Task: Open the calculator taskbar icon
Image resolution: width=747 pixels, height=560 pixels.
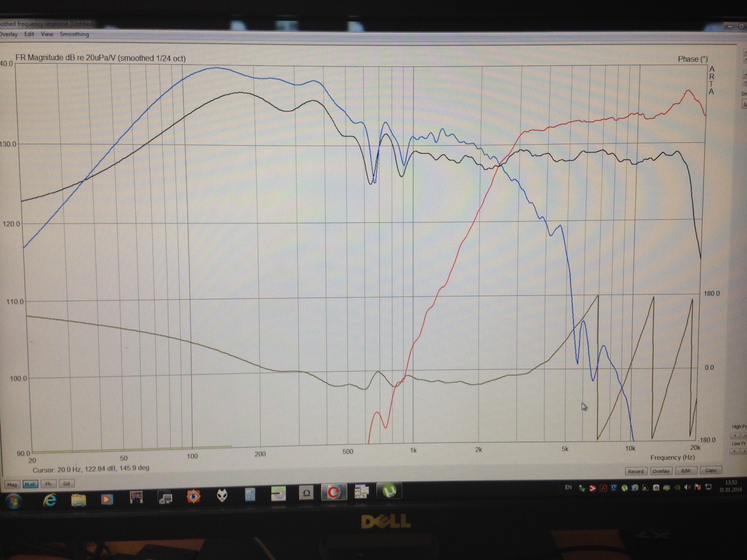Action: point(250,495)
